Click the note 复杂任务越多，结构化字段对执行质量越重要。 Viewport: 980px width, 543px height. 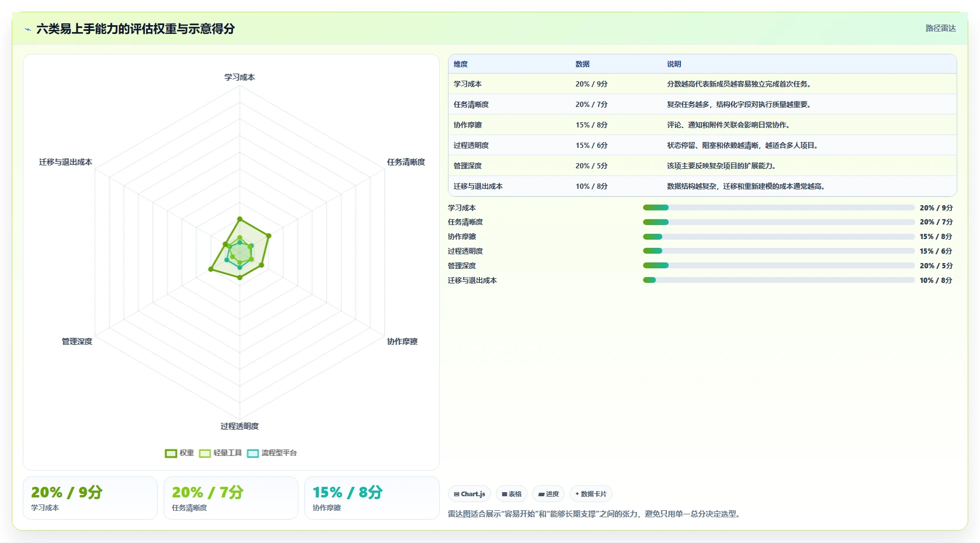tap(739, 105)
